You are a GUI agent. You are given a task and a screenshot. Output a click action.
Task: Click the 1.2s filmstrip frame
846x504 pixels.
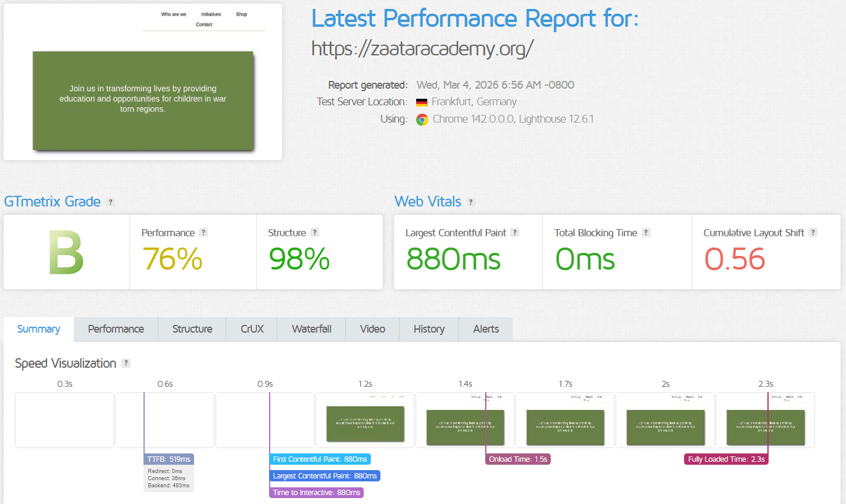click(365, 420)
